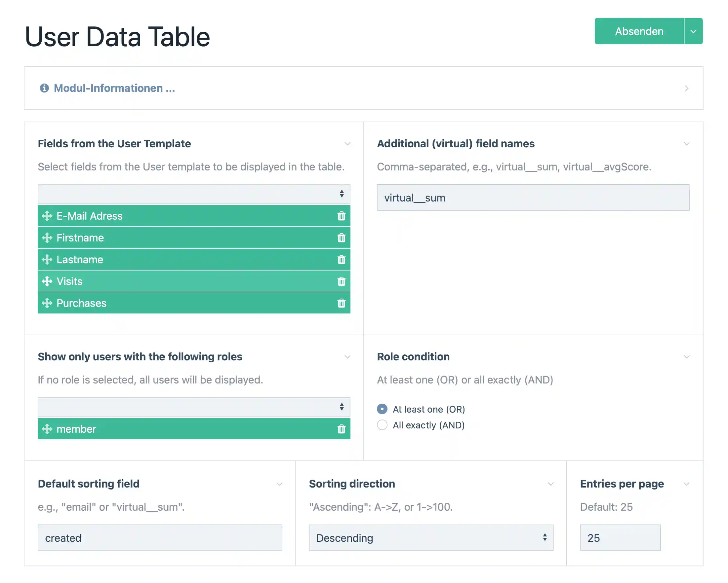728x583 pixels.
Task: Click the trash icon on the Firstname field
Action: coord(342,237)
